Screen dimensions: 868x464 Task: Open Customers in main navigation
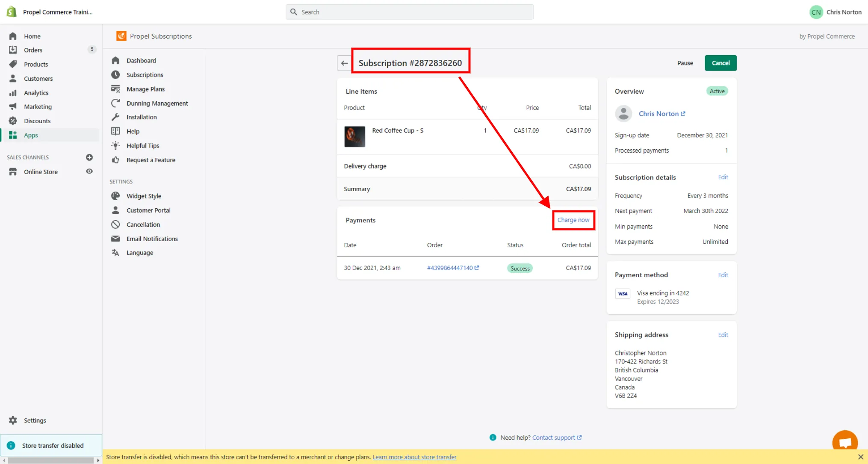[38, 79]
